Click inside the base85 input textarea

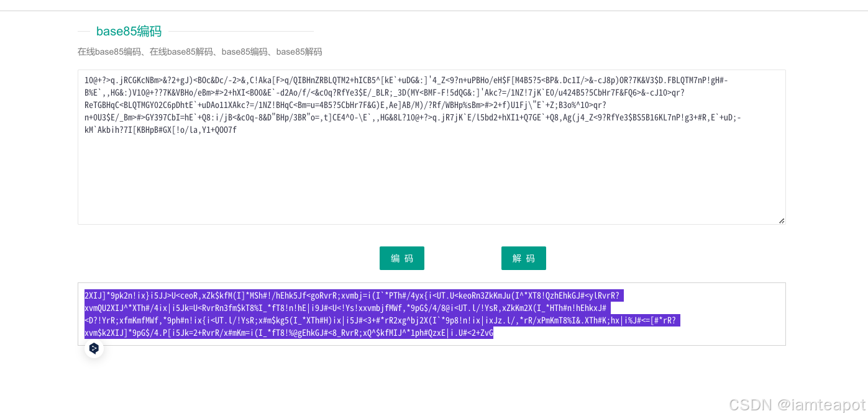click(431, 147)
